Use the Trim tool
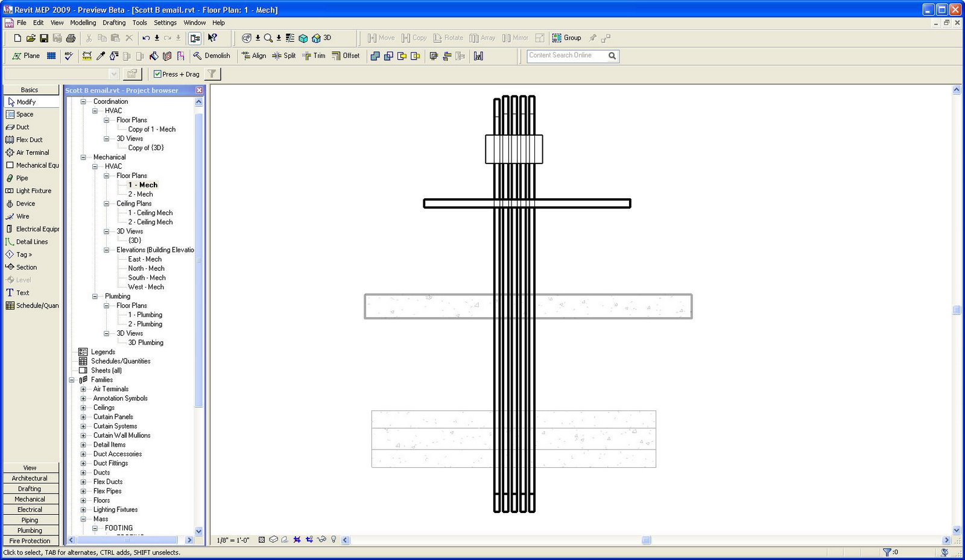Viewport: 965px width, 560px height. click(x=314, y=56)
